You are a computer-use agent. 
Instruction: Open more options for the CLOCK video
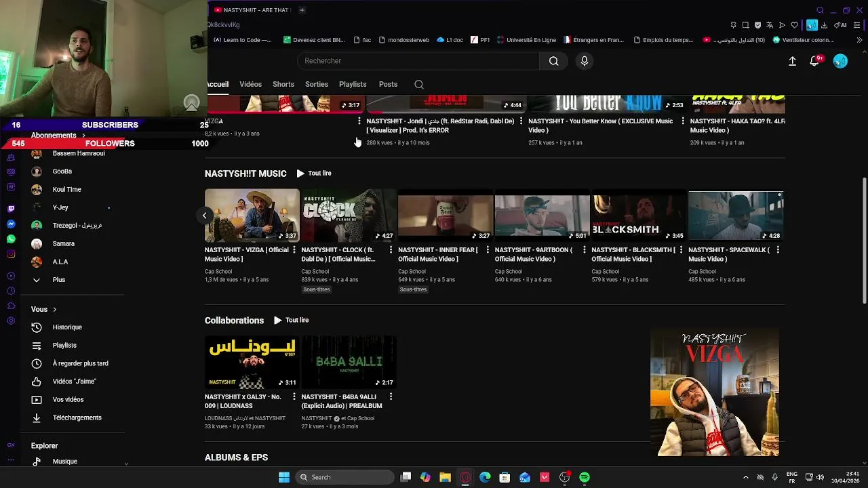pyautogui.click(x=391, y=250)
